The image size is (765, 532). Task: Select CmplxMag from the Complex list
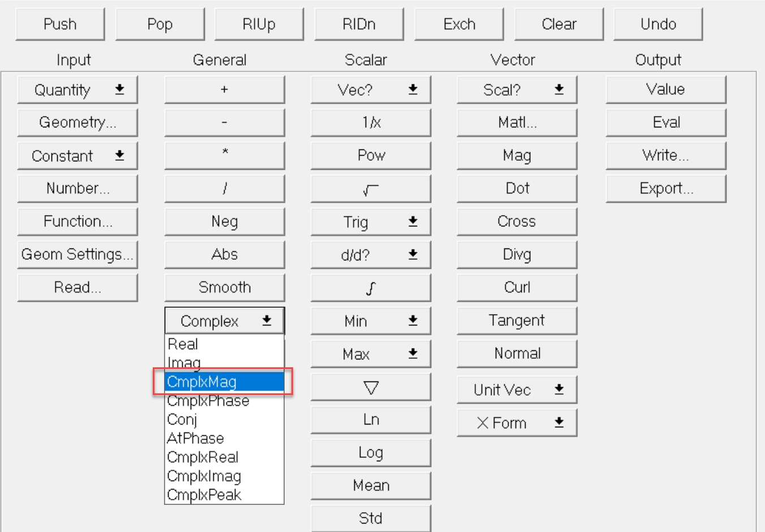(x=224, y=382)
